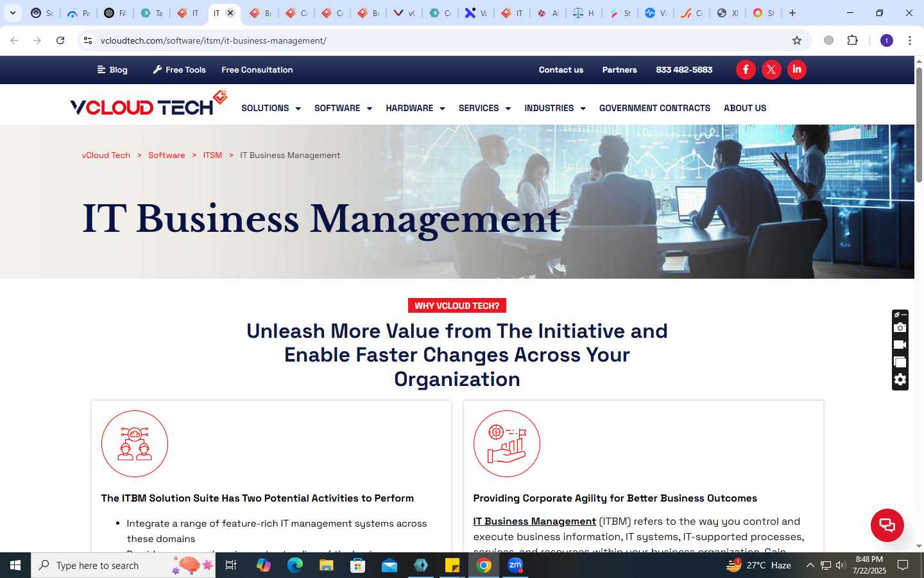Image resolution: width=924 pixels, height=578 pixels.
Task: Click the vCloud Tech logo
Action: 149,103
